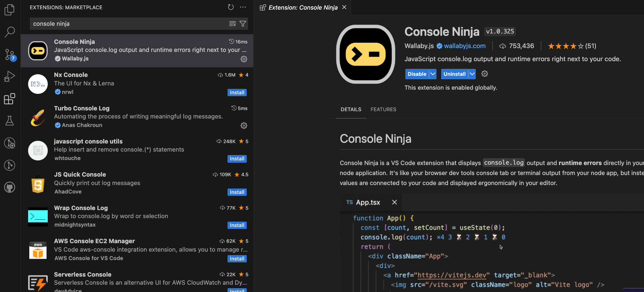Open the Run and Debug view
The width and height of the screenshot is (644, 292).
point(10,77)
